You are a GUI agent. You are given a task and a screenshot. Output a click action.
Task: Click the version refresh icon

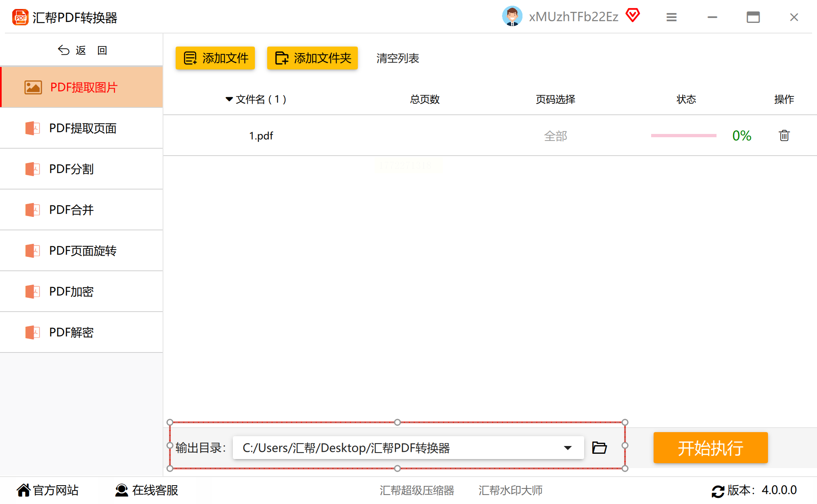[x=718, y=491]
